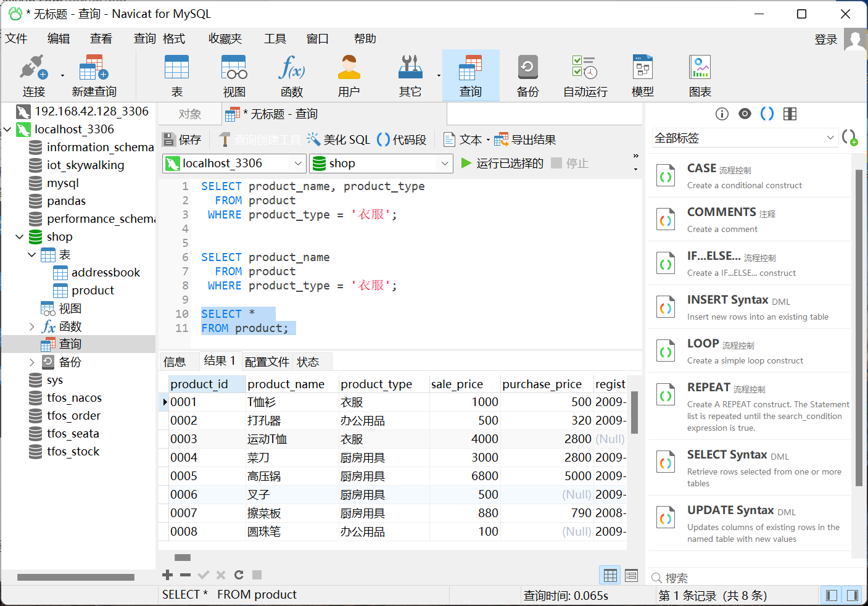Open the 工具 tools menu

coord(275,39)
